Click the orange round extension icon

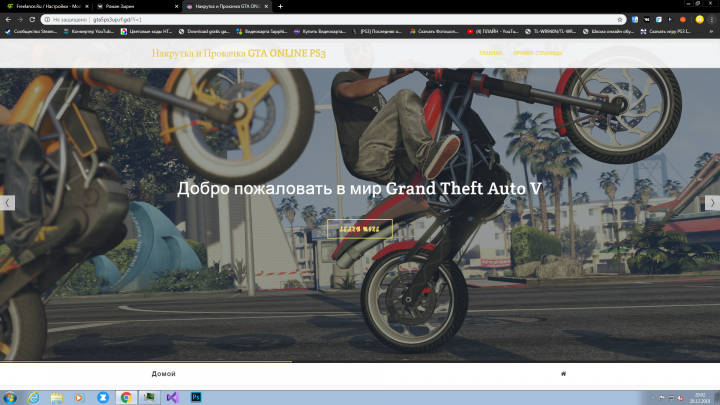[x=683, y=19]
